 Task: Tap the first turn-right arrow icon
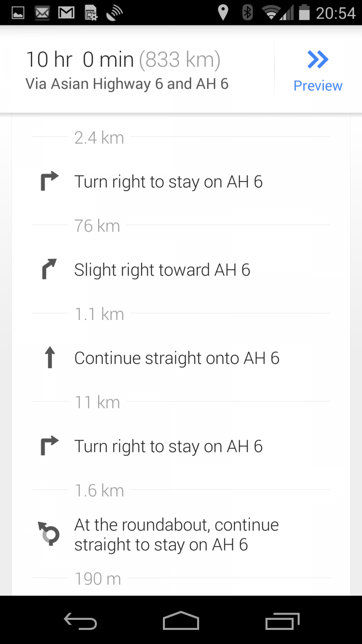coord(49,181)
